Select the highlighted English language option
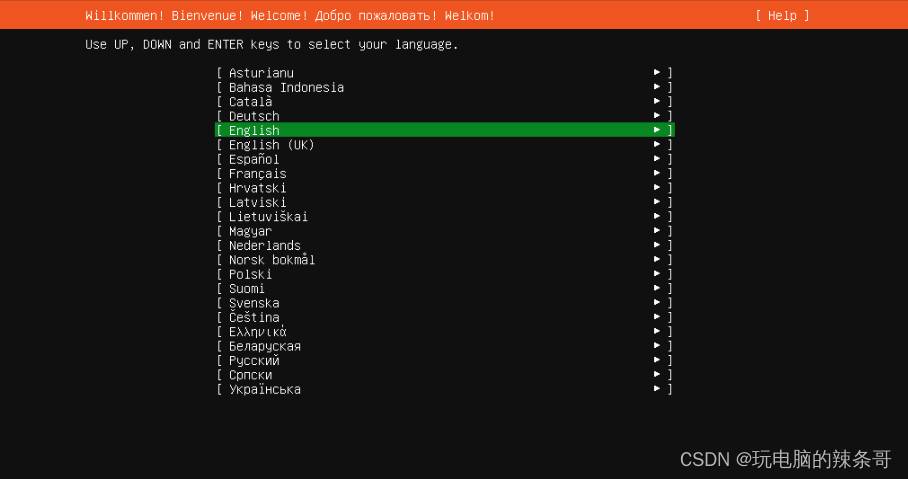The image size is (908, 479). click(x=254, y=130)
